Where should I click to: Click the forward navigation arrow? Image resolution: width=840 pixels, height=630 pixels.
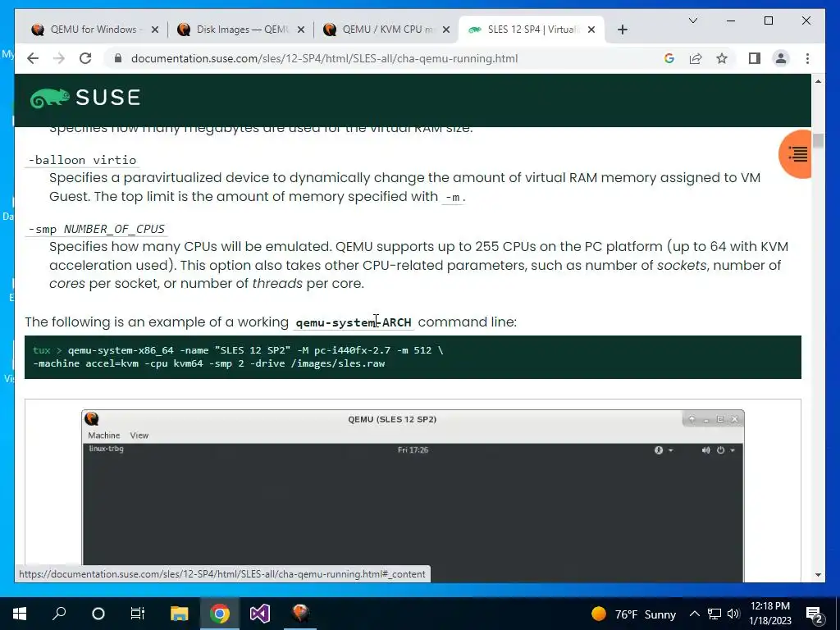point(59,58)
